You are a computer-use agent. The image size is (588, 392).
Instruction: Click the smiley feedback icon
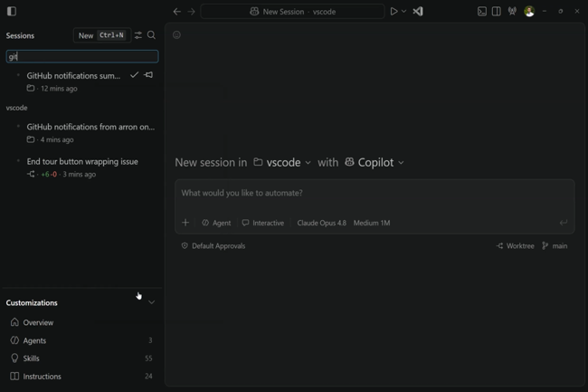(x=176, y=35)
